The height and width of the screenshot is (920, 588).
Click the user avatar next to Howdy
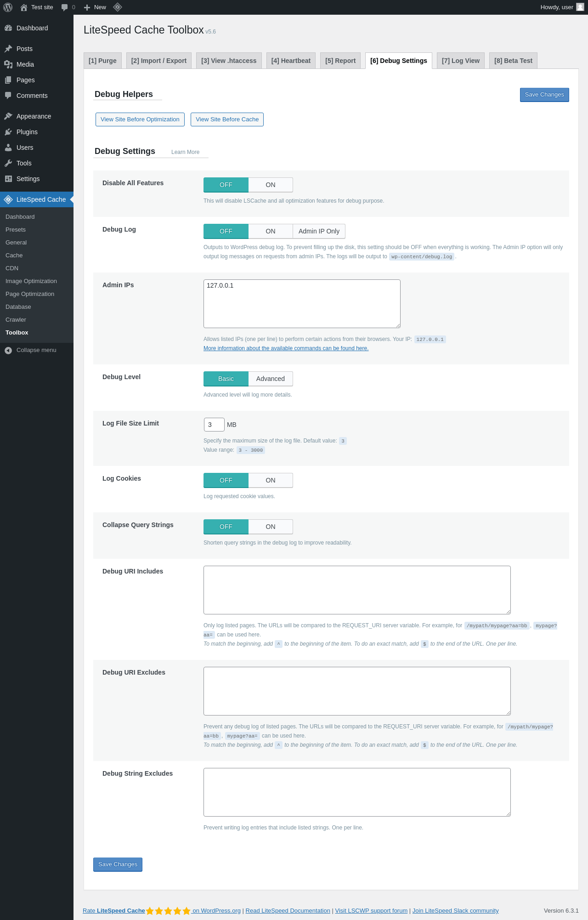pos(580,7)
